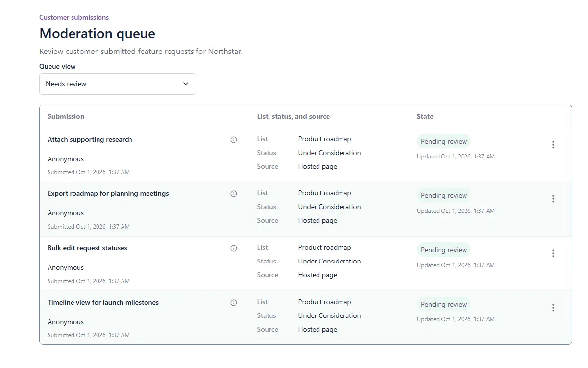
Task: Open info icon for Timeline view for launch milestones
Action: pos(234,303)
